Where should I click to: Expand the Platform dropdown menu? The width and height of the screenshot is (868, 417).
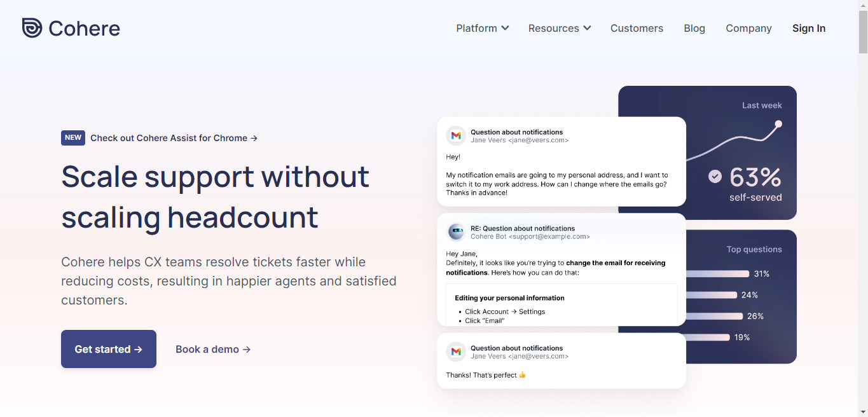click(x=482, y=28)
